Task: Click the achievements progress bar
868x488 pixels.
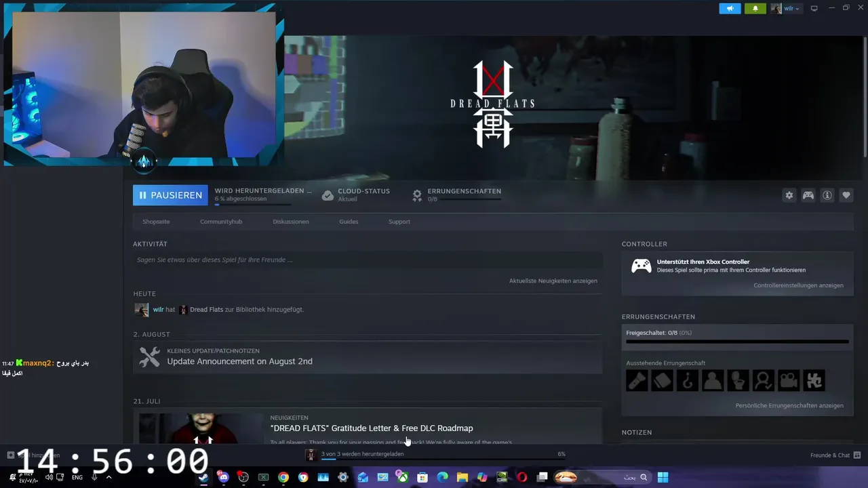Action: pyautogui.click(x=737, y=342)
